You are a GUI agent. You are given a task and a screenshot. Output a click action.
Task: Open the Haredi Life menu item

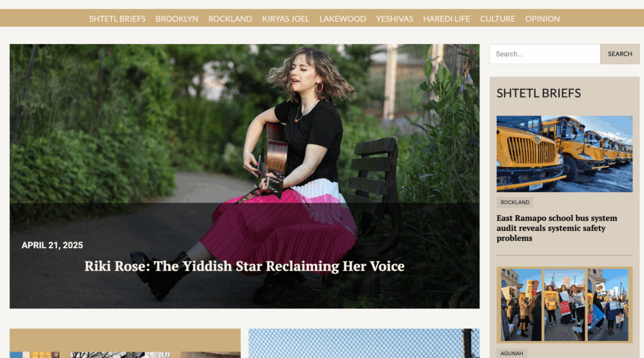pyautogui.click(x=447, y=19)
